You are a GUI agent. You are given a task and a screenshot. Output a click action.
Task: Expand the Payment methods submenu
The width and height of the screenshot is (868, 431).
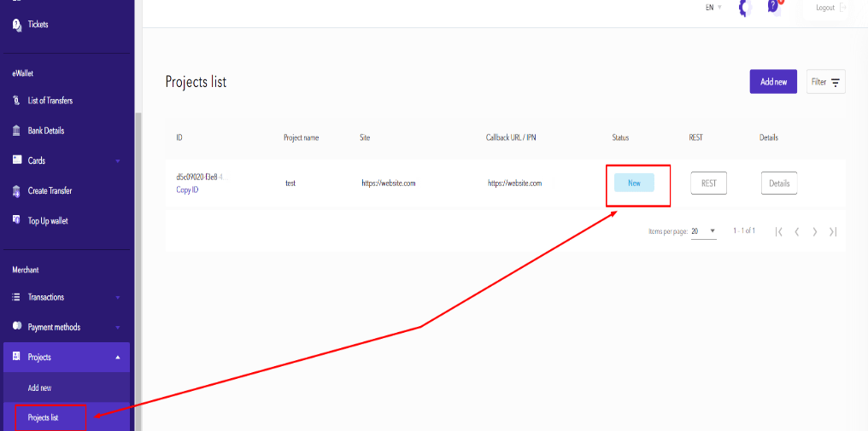point(118,328)
